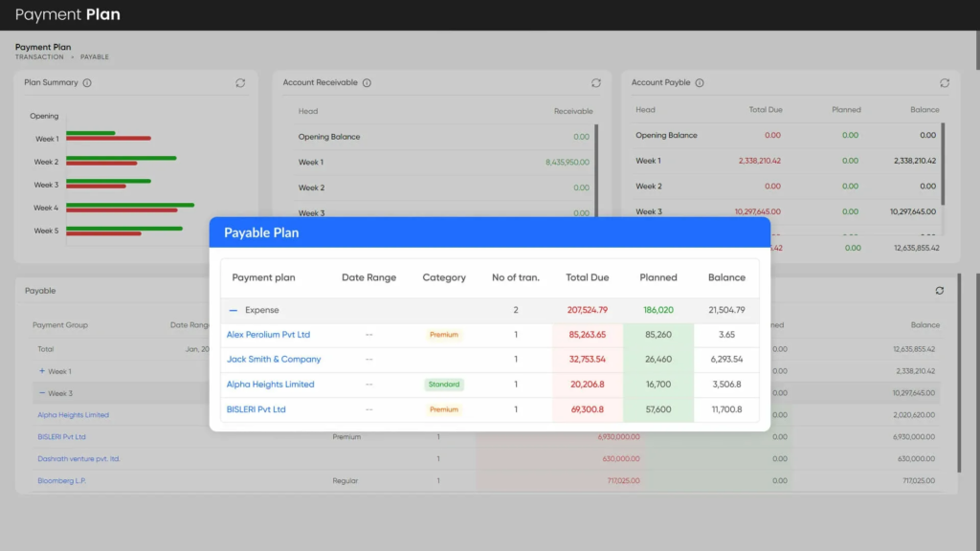Click the Week 4 green bar in Plan Summary
Viewport: 980px width, 551px height.
pos(130,205)
